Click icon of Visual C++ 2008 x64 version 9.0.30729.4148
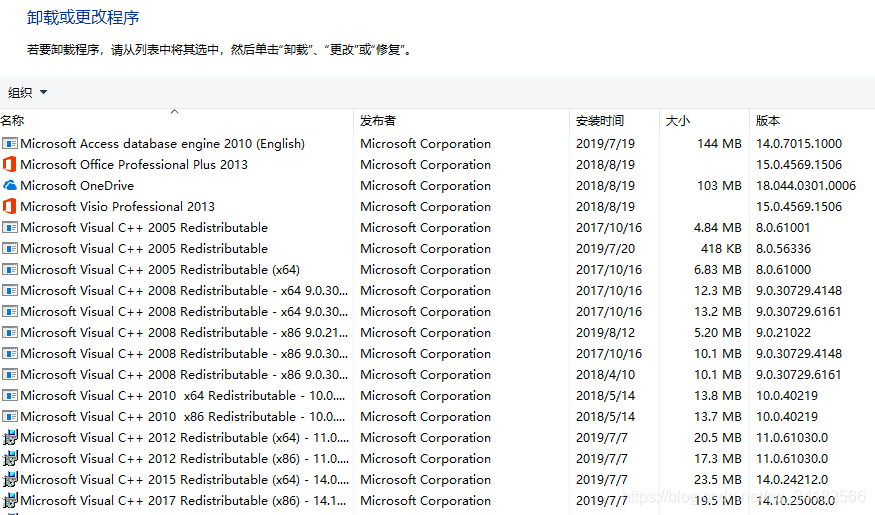 click(9, 291)
